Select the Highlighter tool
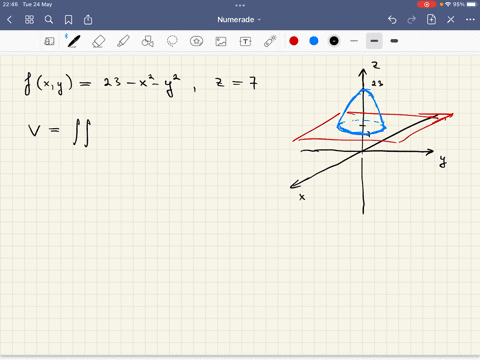The width and height of the screenshot is (480, 360). click(123, 41)
